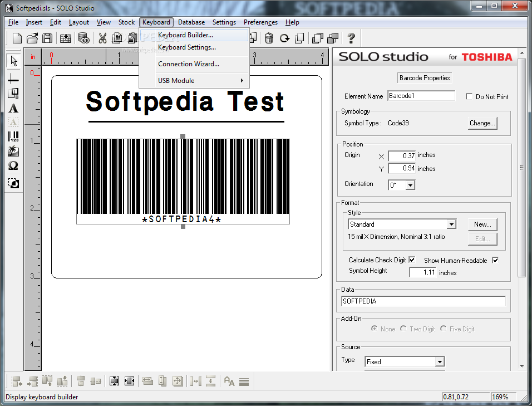Click the Align left edges icon
532x406 pixels.
click(x=17, y=381)
